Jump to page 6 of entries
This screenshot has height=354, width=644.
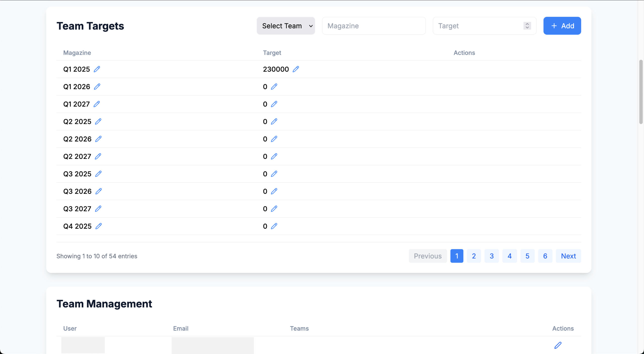(545, 256)
